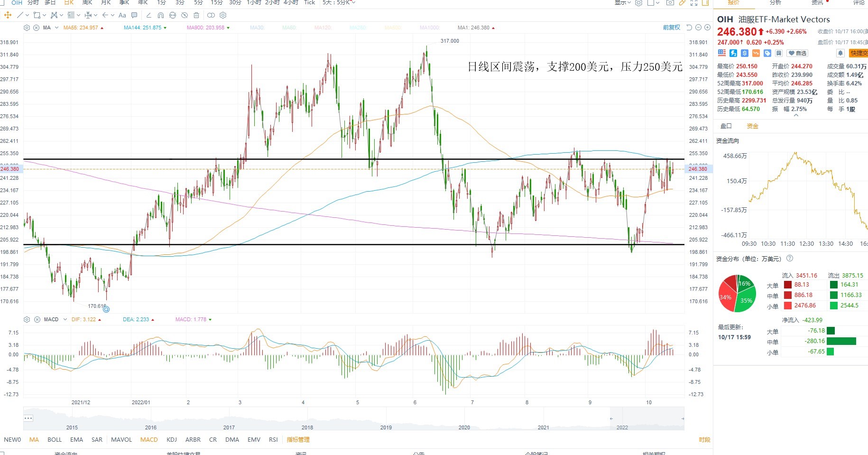Click the price alert bell icon
Viewport: 868px width, 455px height.
click(840, 53)
